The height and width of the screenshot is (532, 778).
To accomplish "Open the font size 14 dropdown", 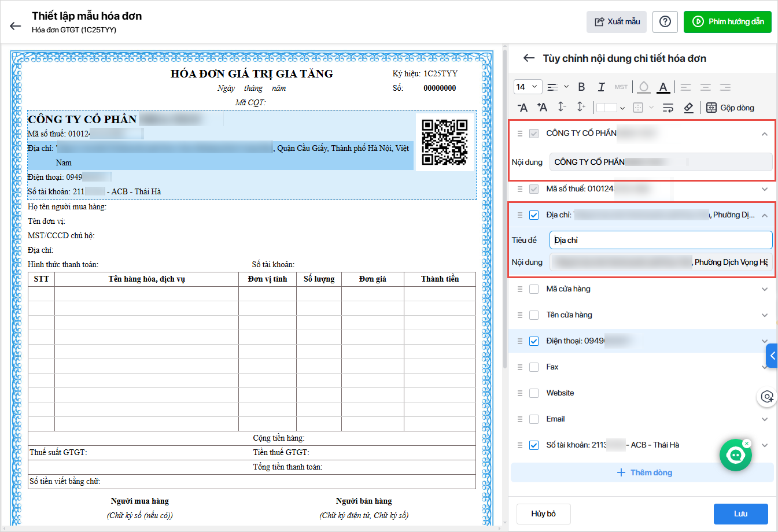I will coord(528,87).
